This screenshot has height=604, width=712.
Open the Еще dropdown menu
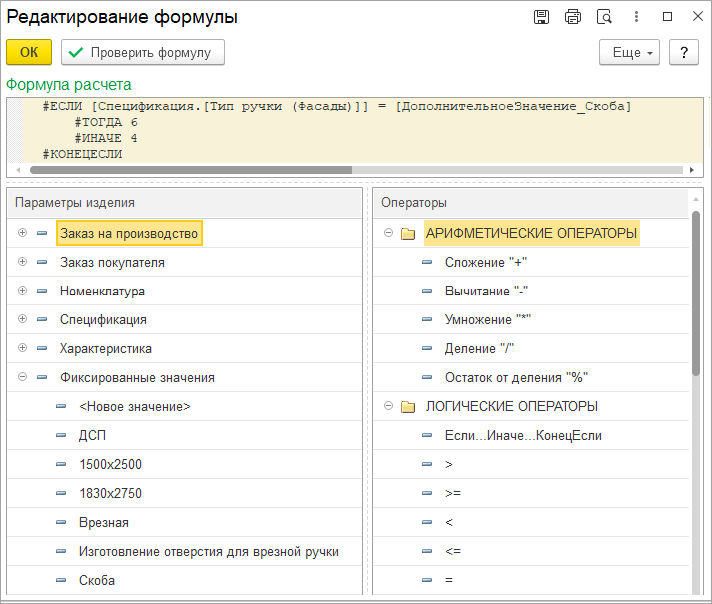point(629,52)
